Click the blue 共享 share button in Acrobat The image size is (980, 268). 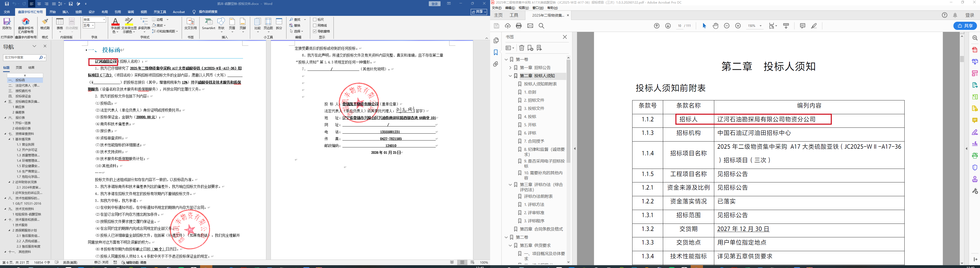pos(965,26)
